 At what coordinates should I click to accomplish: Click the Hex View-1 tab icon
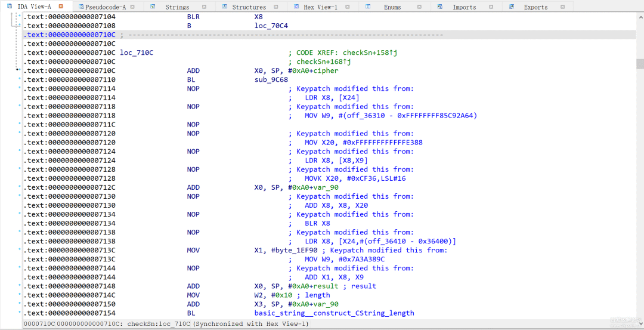pyautogui.click(x=296, y=7)
